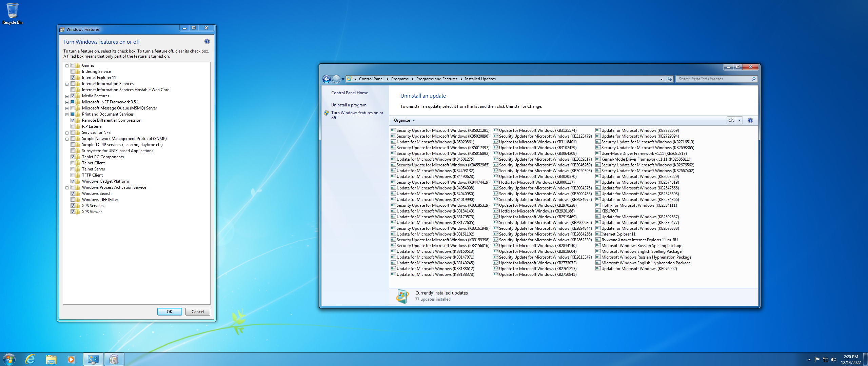Click the Forward arrow in Installed Updates
868x366 pixels.
336,79
